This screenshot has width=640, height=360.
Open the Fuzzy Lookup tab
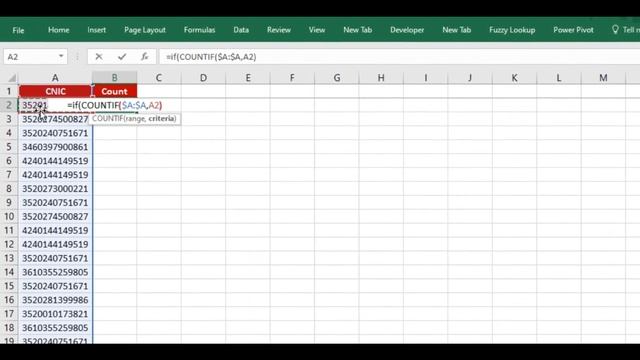(x=512, y=30)
